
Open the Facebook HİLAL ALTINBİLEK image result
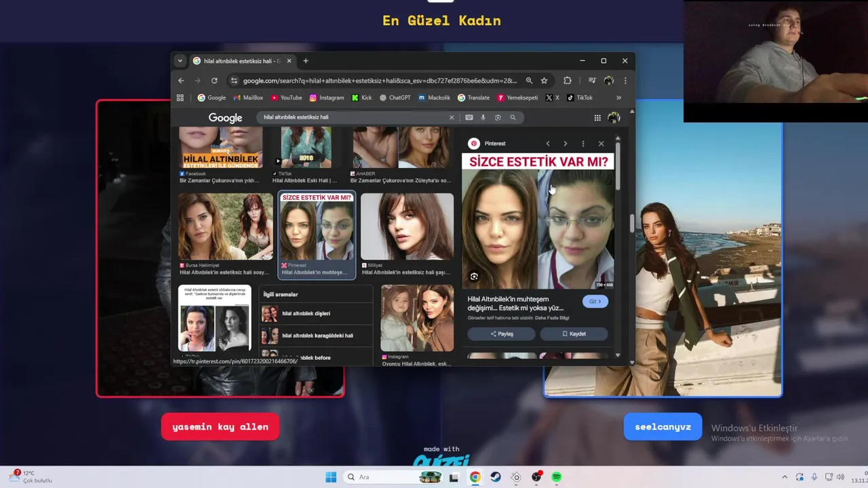[220, 148]
